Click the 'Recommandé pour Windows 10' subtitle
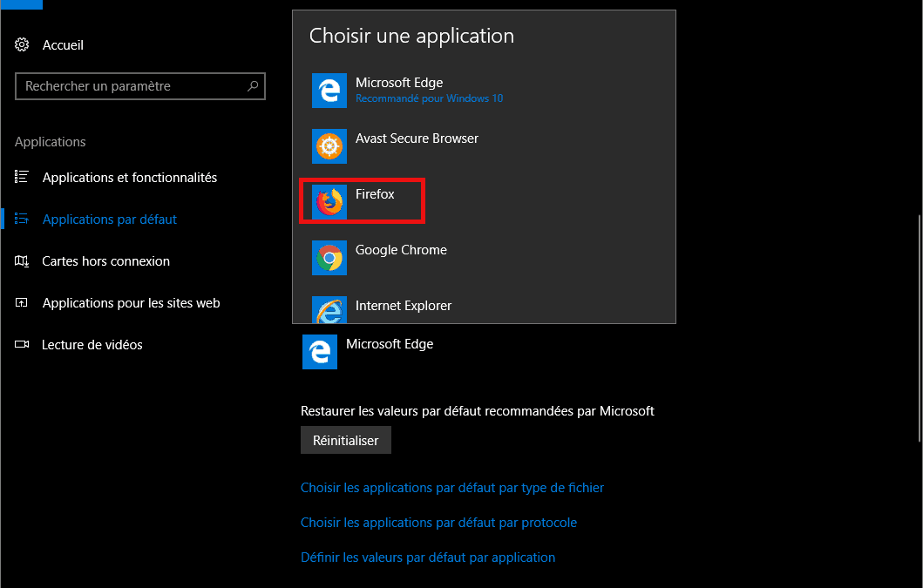 click(429, 98)
